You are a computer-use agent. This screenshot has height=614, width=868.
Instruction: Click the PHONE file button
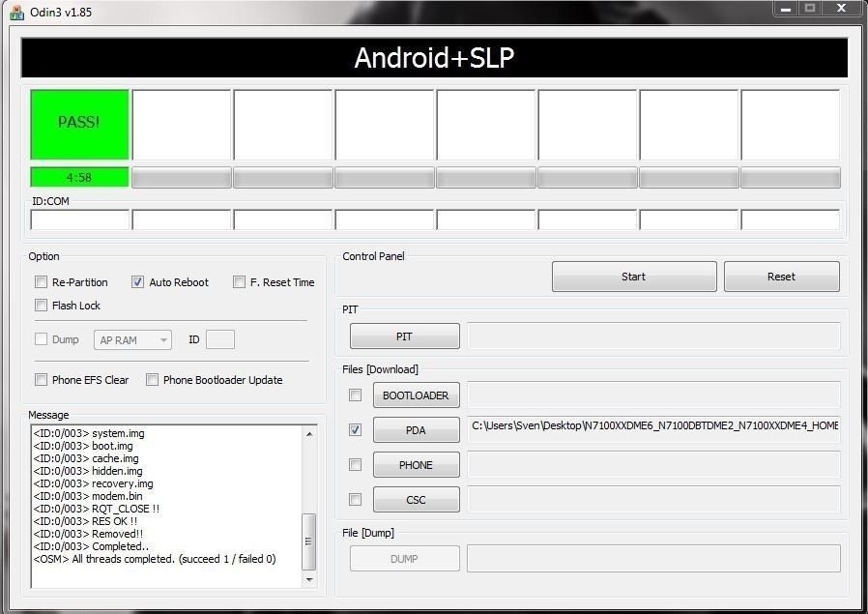(417, 465)
